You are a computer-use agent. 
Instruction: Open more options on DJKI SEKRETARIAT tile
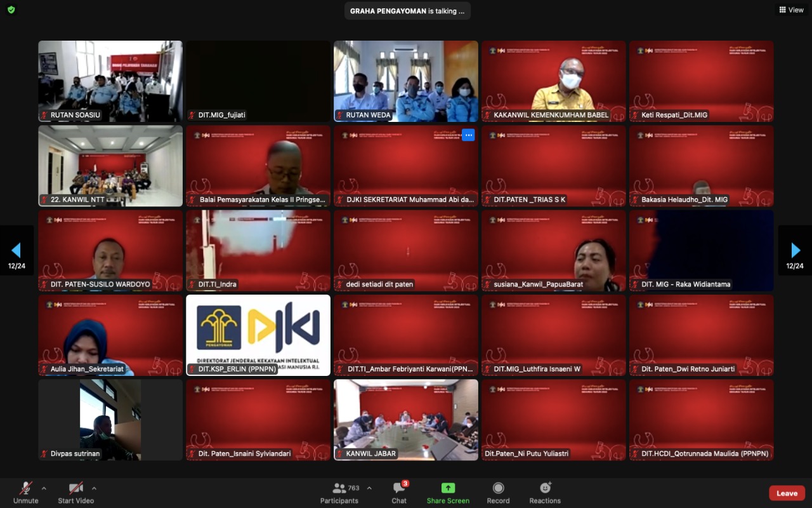pos(468,135)
